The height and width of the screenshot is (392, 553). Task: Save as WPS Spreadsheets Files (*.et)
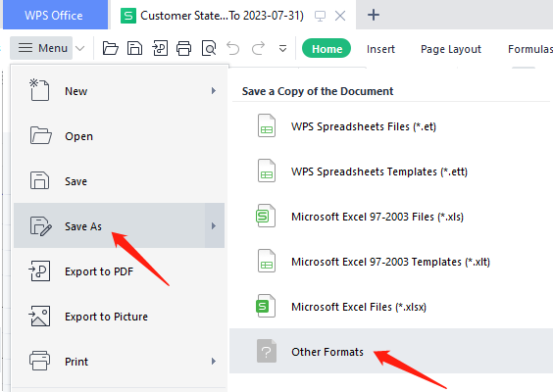391,126
